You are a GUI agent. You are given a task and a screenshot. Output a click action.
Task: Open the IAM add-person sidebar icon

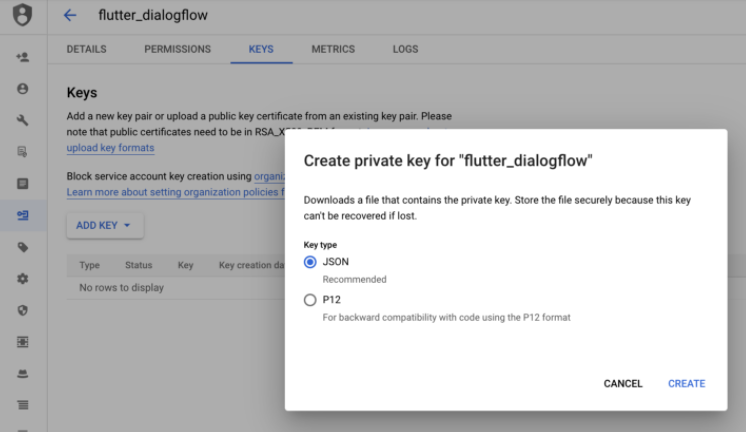point(22,57)
